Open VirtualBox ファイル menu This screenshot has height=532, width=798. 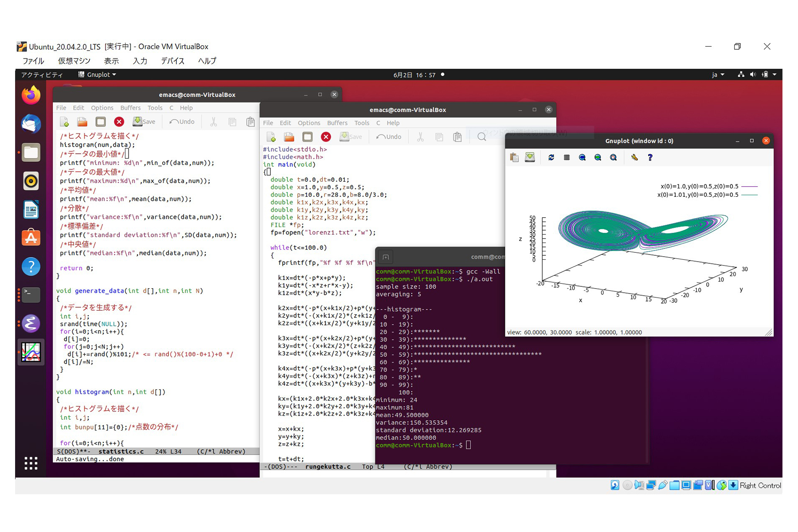[33, 61]
